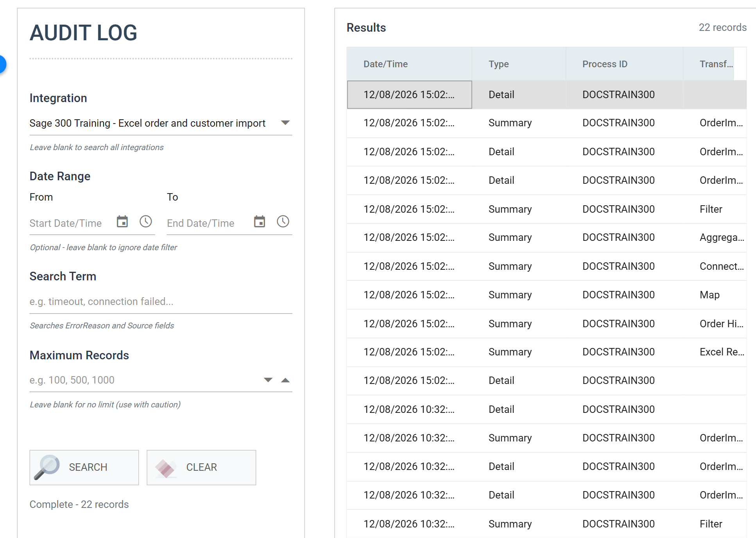Click the CLEAR eraser button
Screen dimensions: 756x538
[x=201, y=467]
